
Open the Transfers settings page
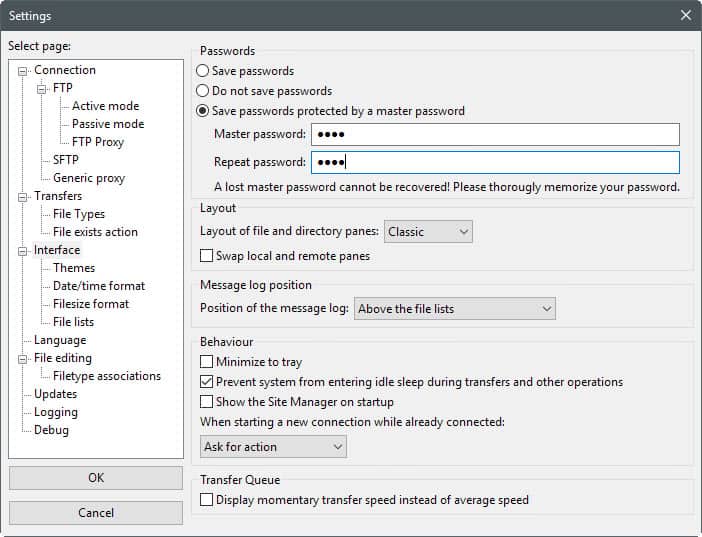(58, 196)
